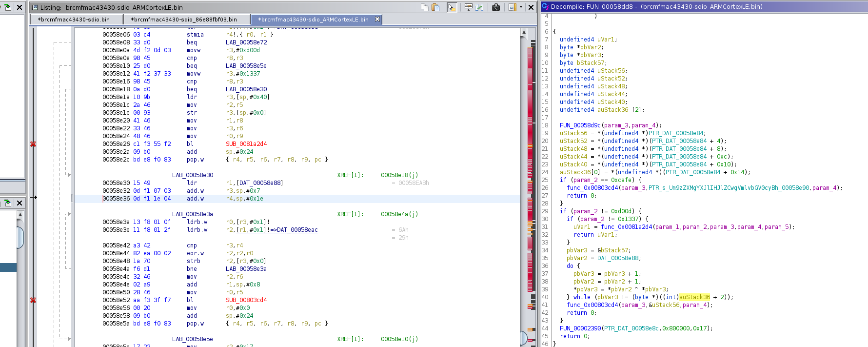Toggle the overview margin display icon
868x347 pixels.
[512, 7]
